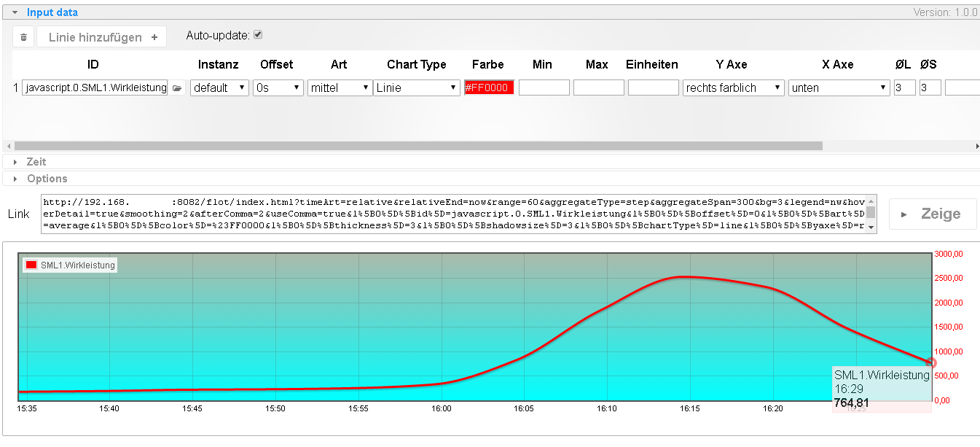Open the Y Axe dropdown rechts farblich
The height and width of the screenshot is (447, 980).
pos(733,88)
